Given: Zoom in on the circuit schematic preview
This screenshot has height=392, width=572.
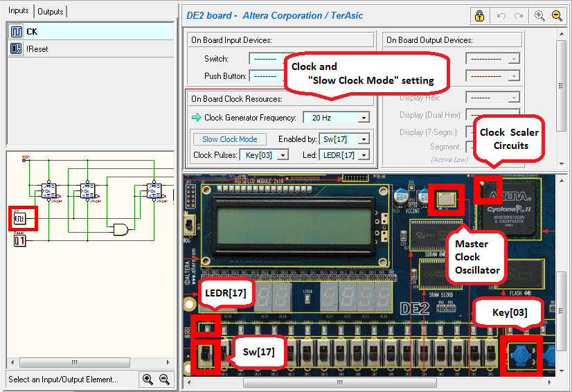Looking at the screenshot, I should point(148,380).
